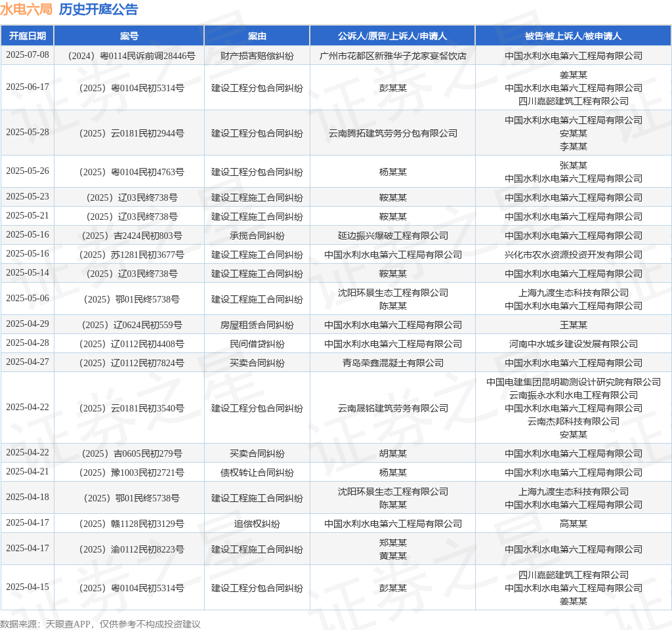The image size is (672, 630).
Task: Click plaintiff 青岛荣鑫混凝土有限公司
Action: click(392, 363)
